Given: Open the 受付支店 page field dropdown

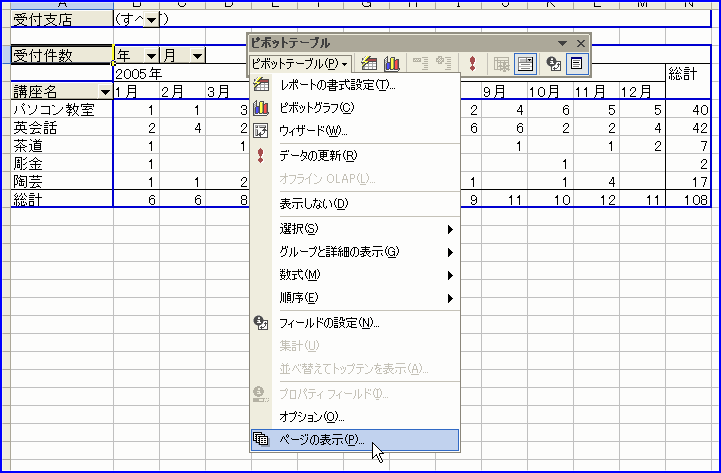Looking at the screenshot, I should (x=151, y=20).
